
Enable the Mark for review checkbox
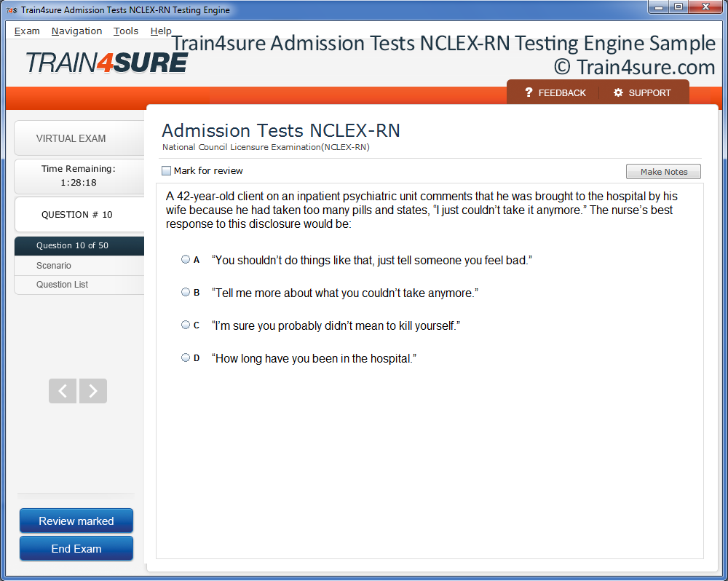(x=166, y=170)
